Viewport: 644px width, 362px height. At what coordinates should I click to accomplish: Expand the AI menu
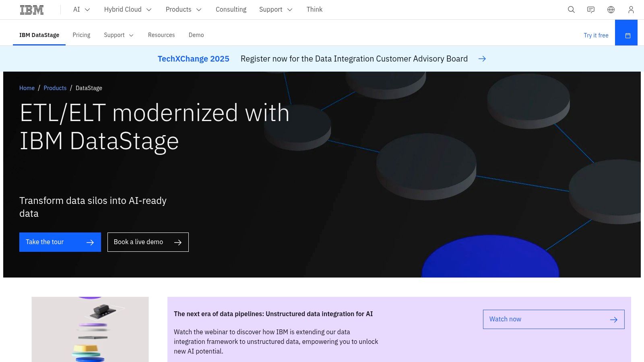point(81,10)
